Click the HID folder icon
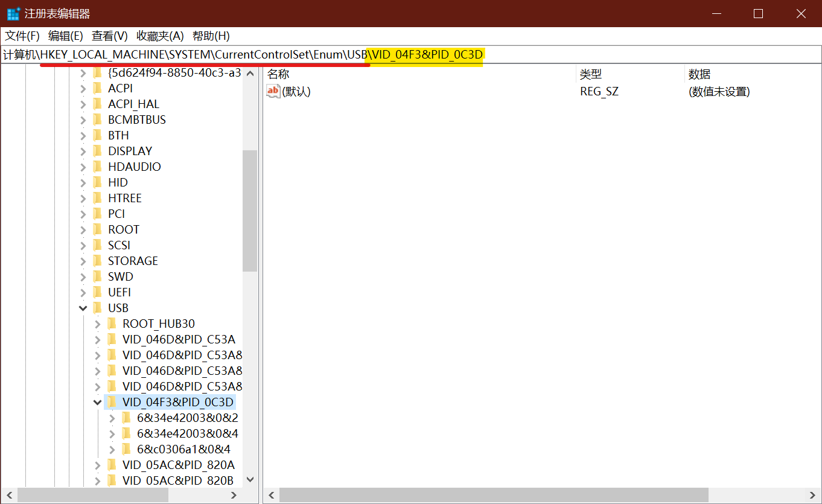The width and height of the screenshot is (822, 504). tap(98, 182)
